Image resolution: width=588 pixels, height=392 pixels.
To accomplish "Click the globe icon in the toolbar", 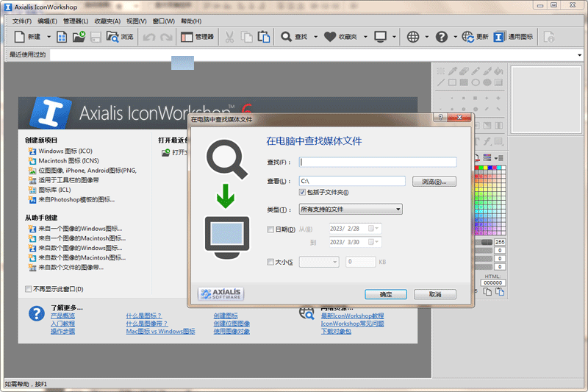I will pyautogui.click(x=413, y=36).
